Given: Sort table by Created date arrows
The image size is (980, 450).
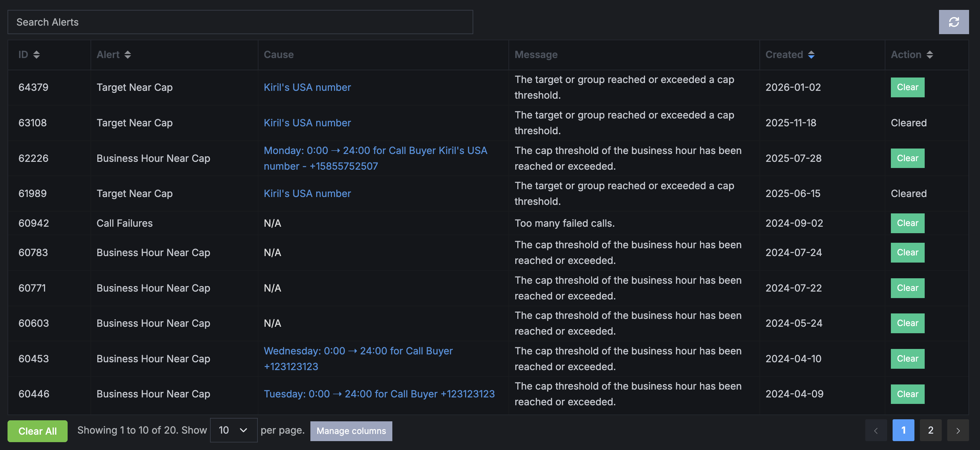Looking at the screenshot, I should (x=811, y=55).
